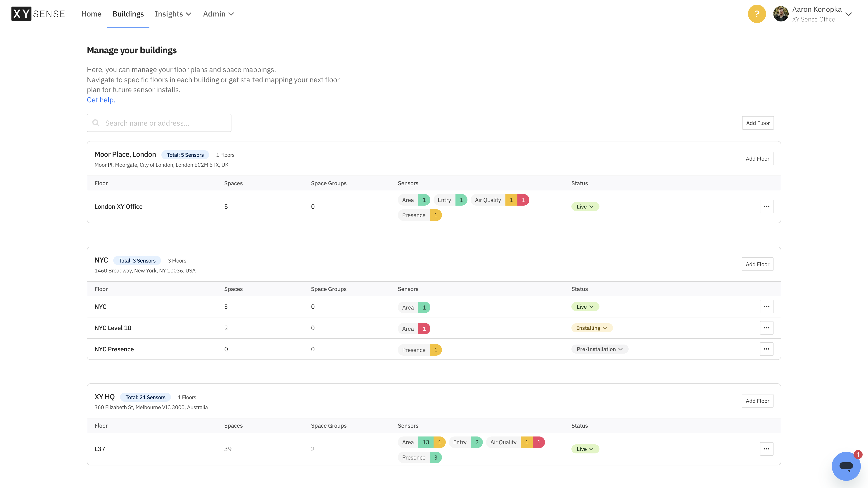Click the Total: 3 Sensors badge
Image resolution: width=868 pixels, height=488 pixels.
pos(137,261)
